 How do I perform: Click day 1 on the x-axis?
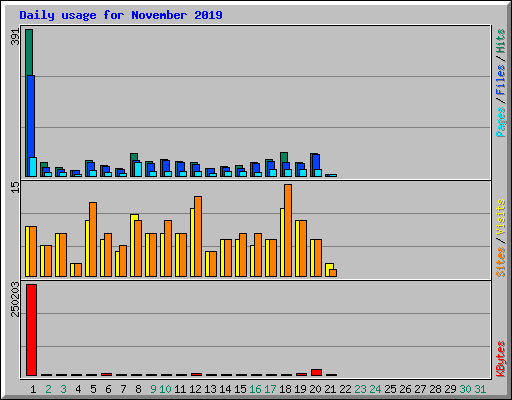point(33,389)
